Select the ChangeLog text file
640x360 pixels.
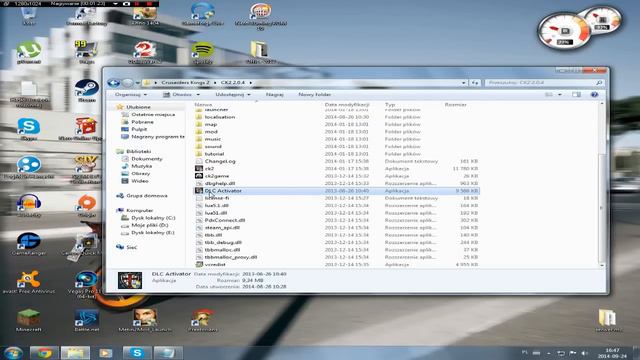tap(336, 161)
